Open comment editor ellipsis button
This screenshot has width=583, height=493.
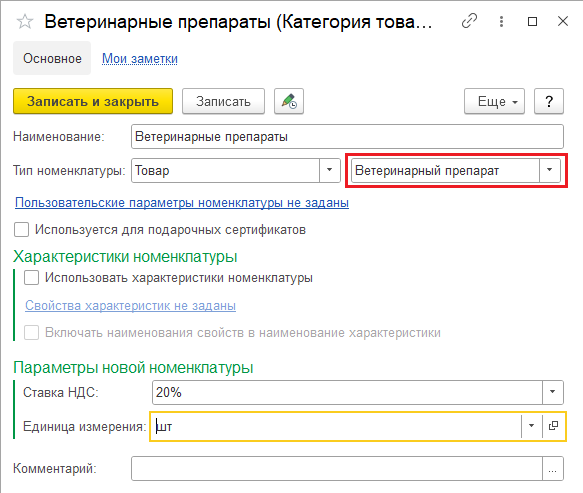(x=553, y=468)
